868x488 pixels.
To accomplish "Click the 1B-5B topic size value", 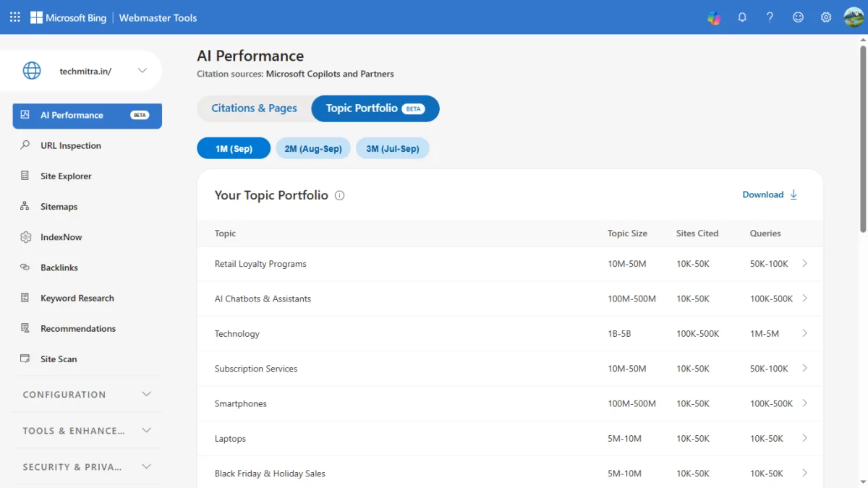I will 620,334.
